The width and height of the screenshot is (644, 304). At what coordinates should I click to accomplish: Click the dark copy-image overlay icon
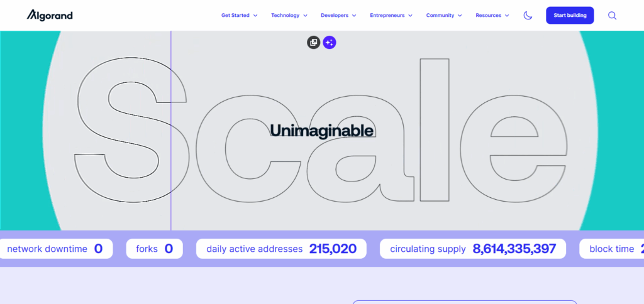tap(313, 43)
